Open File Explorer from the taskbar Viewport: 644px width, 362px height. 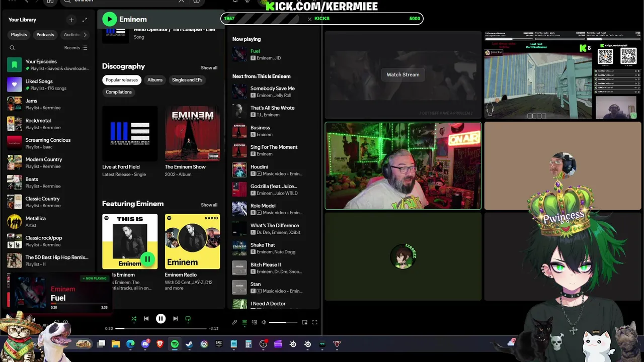(x=116, y=344)
